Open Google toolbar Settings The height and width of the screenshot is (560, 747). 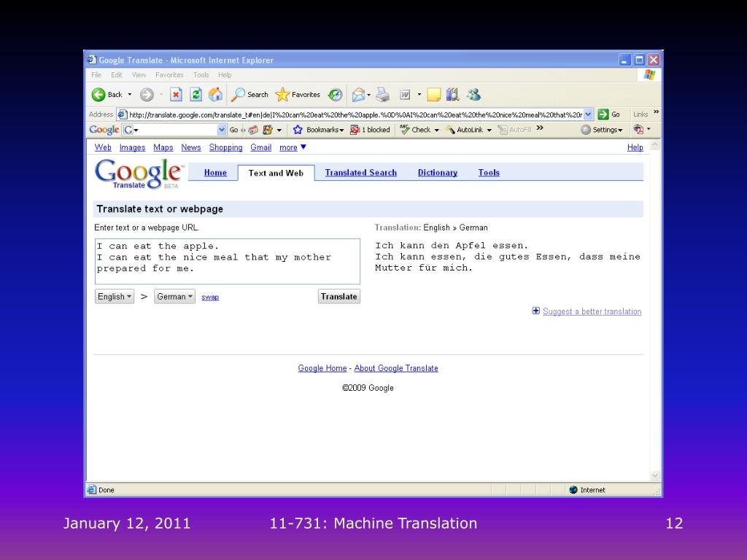coord(602,130)
